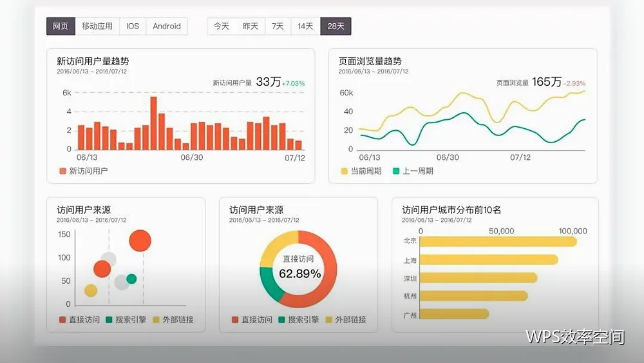The width and height of the screenshot is (644, 363).
Task: Click the 33万 new visitors value
Action: 268,82
